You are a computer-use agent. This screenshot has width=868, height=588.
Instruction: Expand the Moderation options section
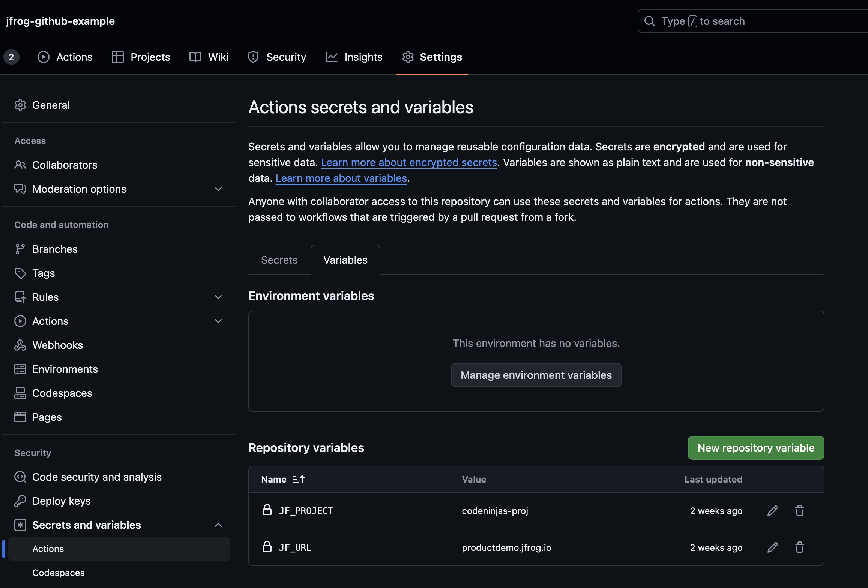(218, 189)
